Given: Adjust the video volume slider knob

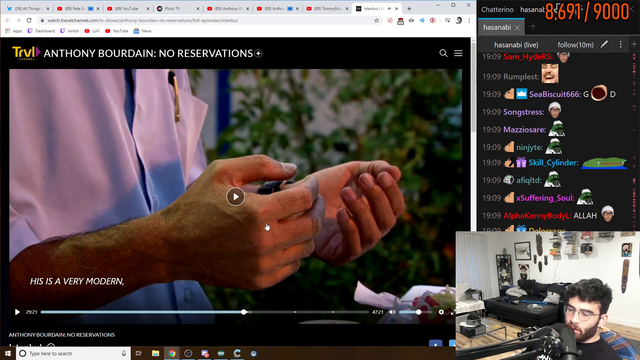Looking at the screenshot, I should (x=418, y=312).
